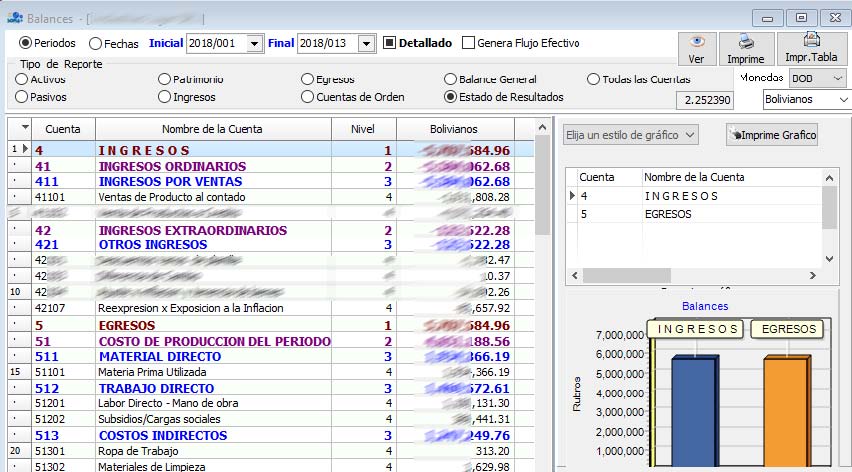Select Ventas de Producto al contado row
Screen dimensions: 852x472
tap(272, 197)
